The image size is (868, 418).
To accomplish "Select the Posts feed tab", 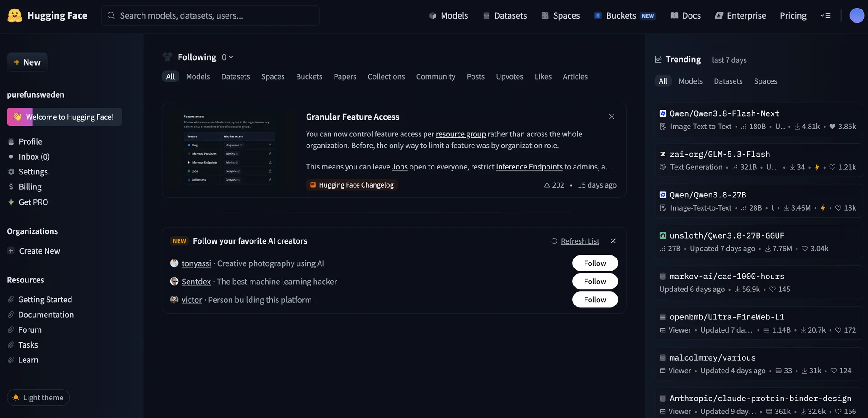I will click(x=476, y=76).
